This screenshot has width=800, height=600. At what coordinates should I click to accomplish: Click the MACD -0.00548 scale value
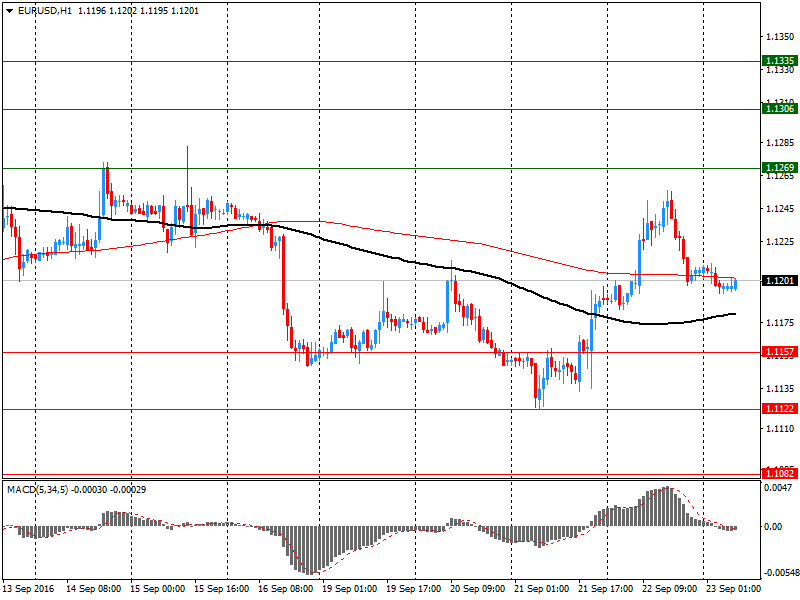(x=781, y=572)
